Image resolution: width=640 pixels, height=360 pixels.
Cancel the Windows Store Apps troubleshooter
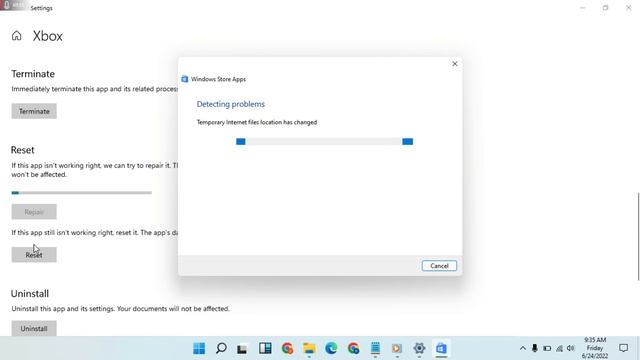(x=439, y=266)
